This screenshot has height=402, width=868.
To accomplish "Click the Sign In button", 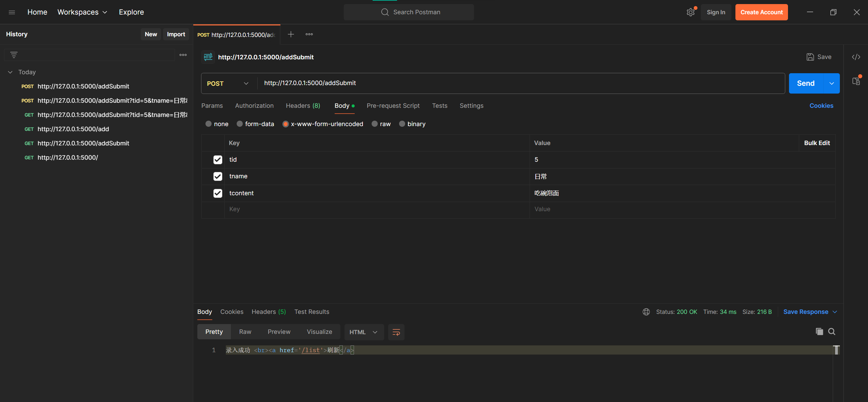I will coord(716,12).
